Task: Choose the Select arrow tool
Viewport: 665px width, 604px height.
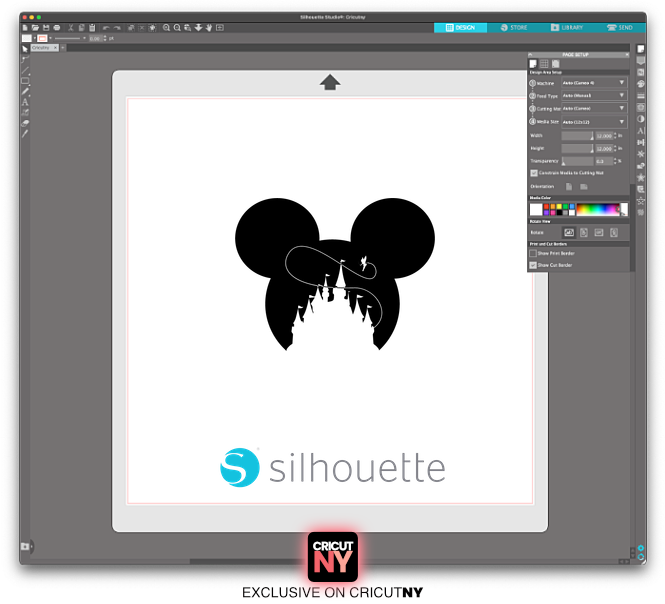Action: click(x=25, y=49)
